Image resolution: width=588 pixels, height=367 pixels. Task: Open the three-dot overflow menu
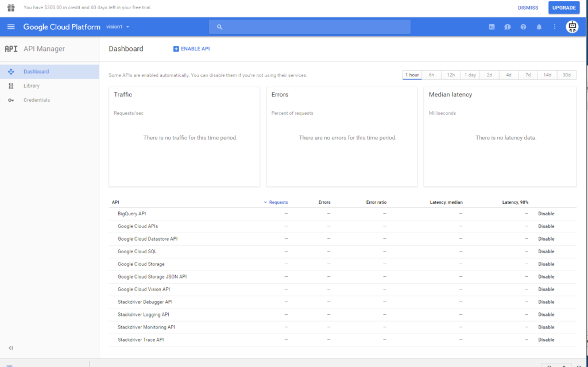click(x=554, y=26)
